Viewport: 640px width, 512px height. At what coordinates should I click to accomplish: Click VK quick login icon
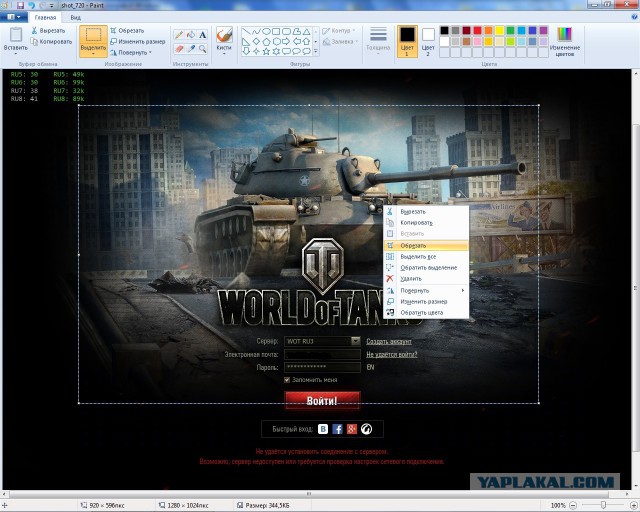click(x=323, y=429)
